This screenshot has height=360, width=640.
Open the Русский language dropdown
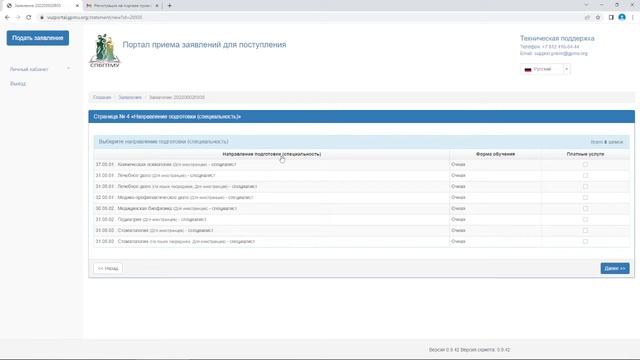[545, 69]
